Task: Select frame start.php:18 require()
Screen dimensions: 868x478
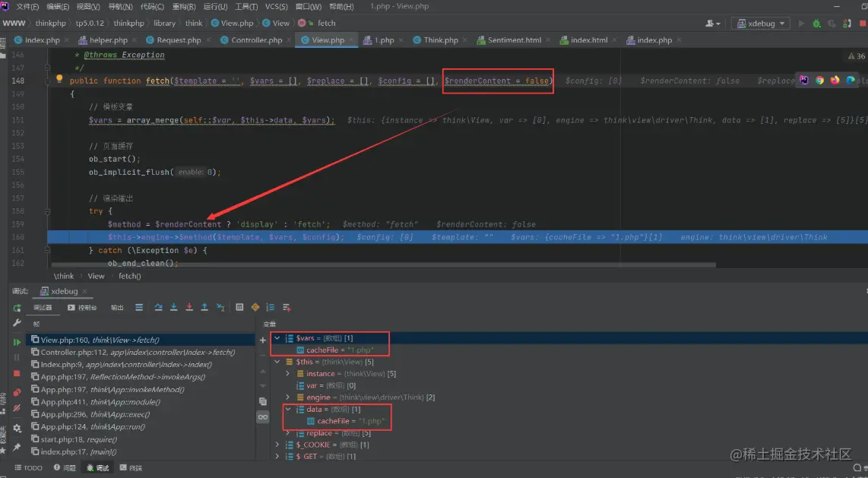Action: click(x=141, y=439)
